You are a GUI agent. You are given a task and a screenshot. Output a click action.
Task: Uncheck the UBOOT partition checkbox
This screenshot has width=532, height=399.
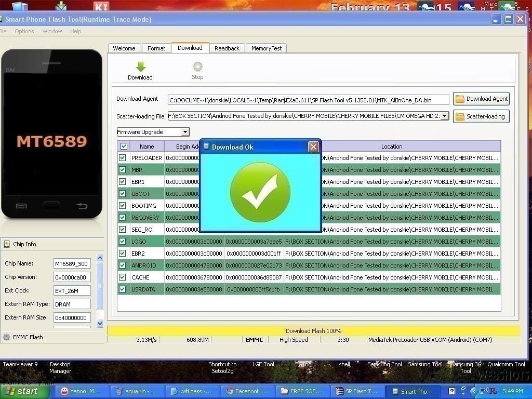(123, 194)
